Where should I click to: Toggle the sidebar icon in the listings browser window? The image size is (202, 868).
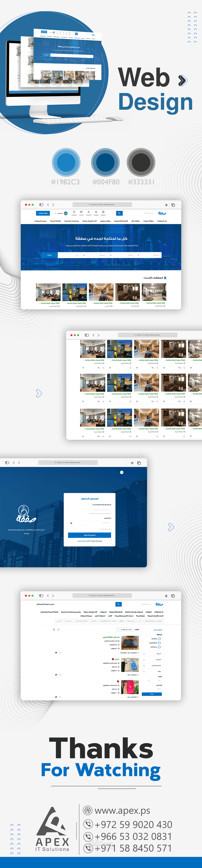click(x=41, y=596)
